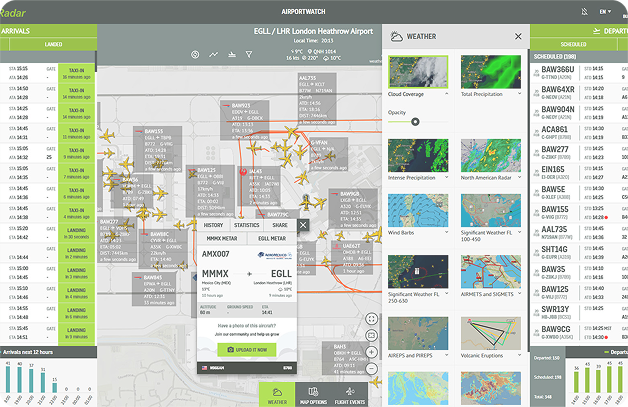
Task: Open Map Options tab
Action: 314,394
